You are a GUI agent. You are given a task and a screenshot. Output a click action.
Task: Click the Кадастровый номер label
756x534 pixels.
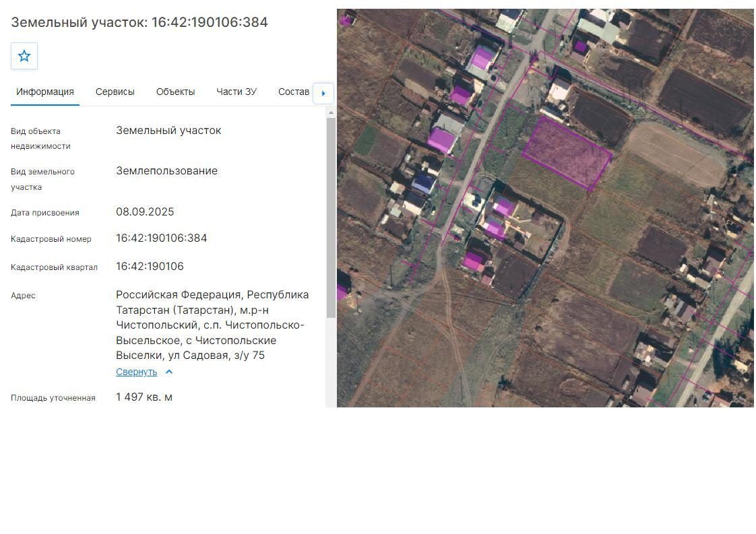[51, 239]
